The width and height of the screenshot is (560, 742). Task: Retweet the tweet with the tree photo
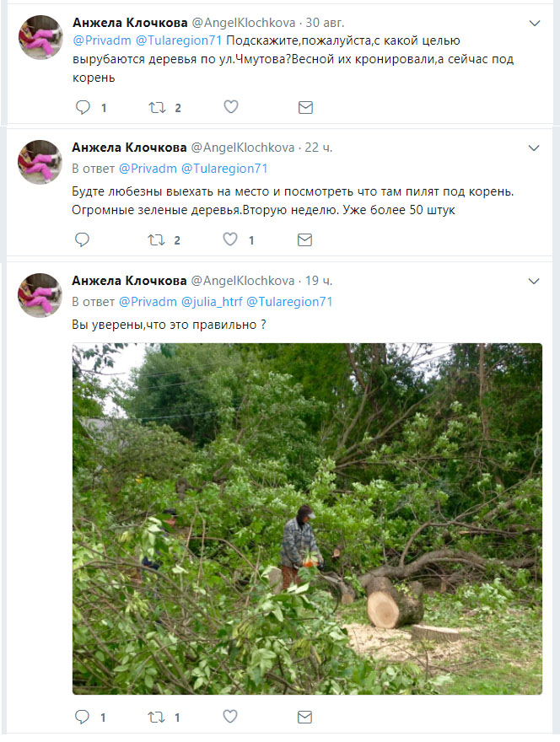[157, 718]
